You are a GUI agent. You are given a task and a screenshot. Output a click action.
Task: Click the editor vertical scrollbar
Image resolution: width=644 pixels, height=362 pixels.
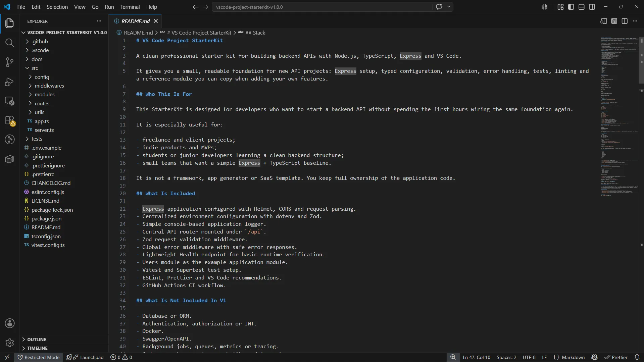click(x=641, y=60)
